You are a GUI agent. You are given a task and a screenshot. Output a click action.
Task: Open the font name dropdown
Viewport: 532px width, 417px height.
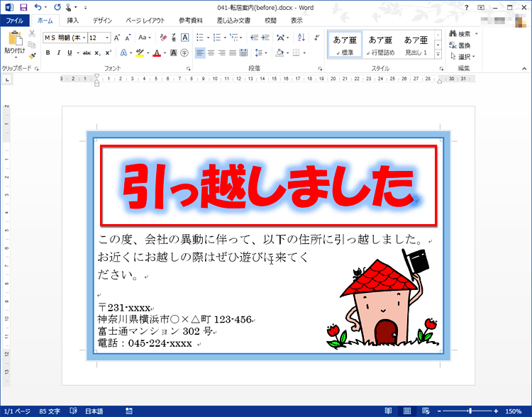tap(84, 38)
